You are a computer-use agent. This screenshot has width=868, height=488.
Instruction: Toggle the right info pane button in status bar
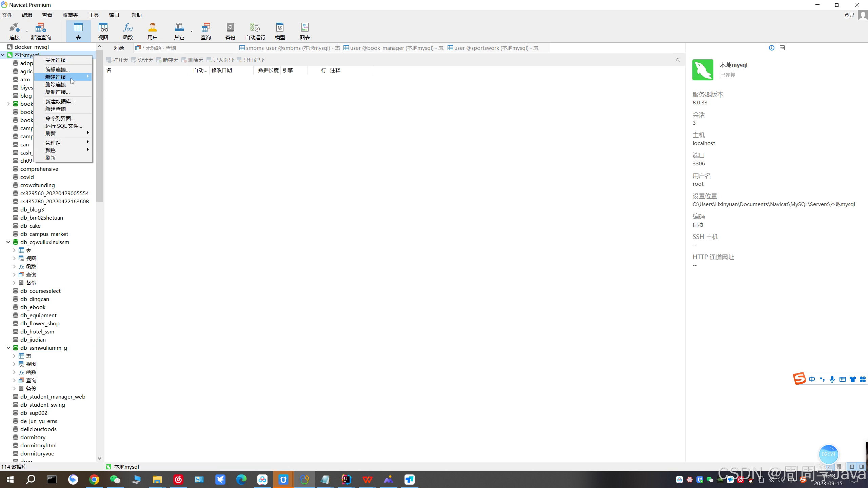[861, 467]
